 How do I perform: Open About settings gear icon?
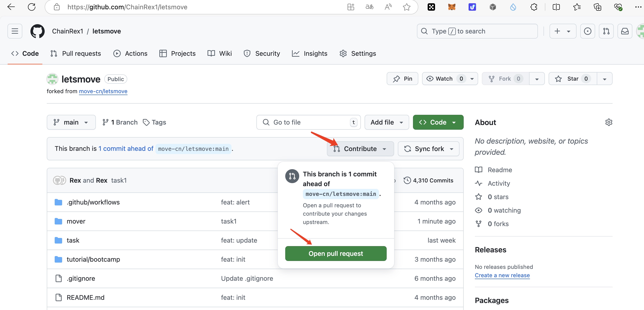(609, 122)
